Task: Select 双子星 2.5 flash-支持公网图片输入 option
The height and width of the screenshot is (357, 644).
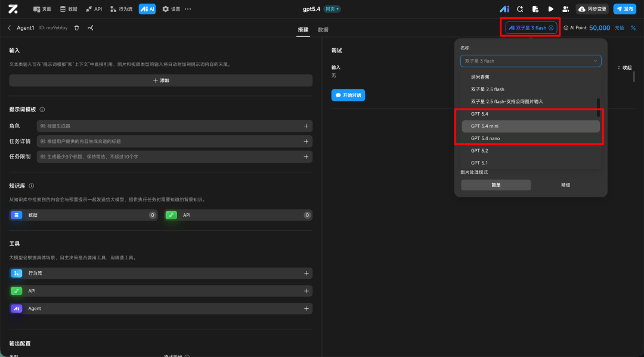Action: [x=530, y=102]
